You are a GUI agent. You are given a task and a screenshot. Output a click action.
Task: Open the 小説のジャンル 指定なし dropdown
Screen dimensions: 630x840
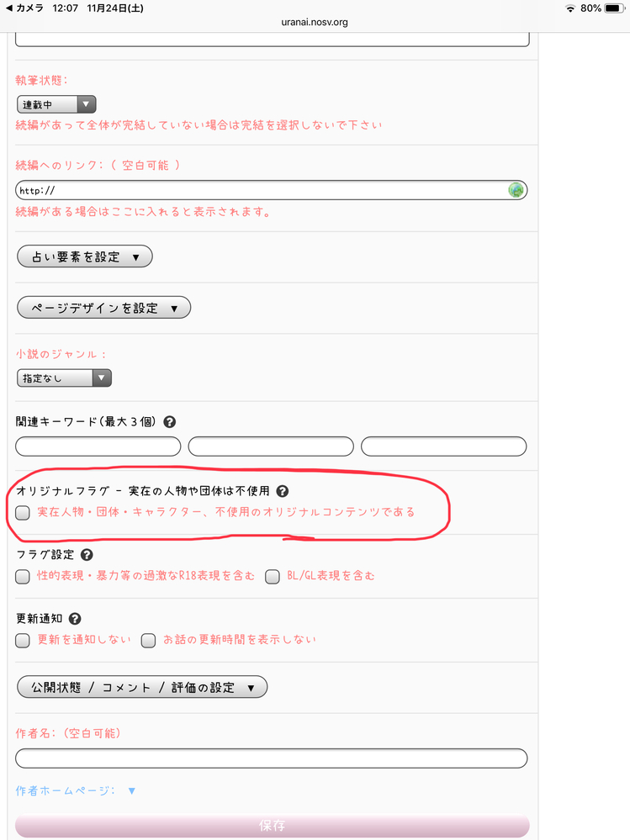coord(64,378)
